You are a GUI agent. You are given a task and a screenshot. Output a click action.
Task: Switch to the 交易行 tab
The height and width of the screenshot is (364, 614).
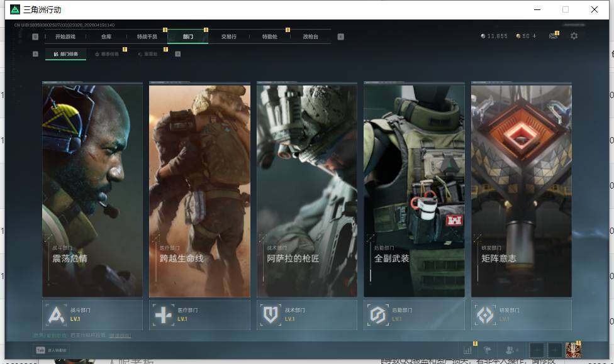coord(229,36)
